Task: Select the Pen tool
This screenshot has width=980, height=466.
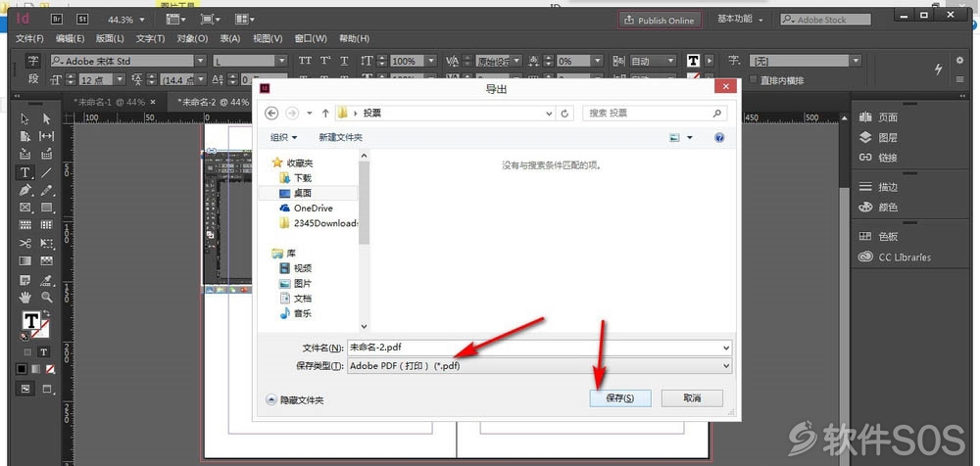Action: (25, 190)
